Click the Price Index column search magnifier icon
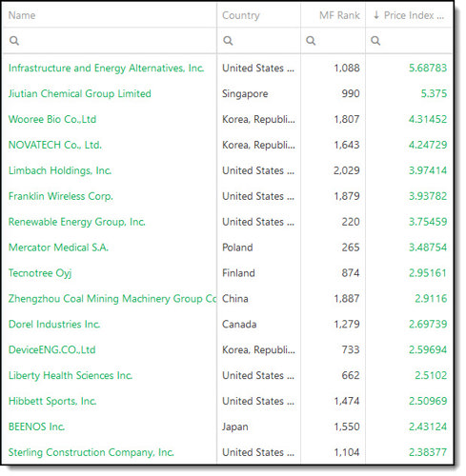Image resolution: width=466 pixels, height=476 pixels. pos(375,41)
